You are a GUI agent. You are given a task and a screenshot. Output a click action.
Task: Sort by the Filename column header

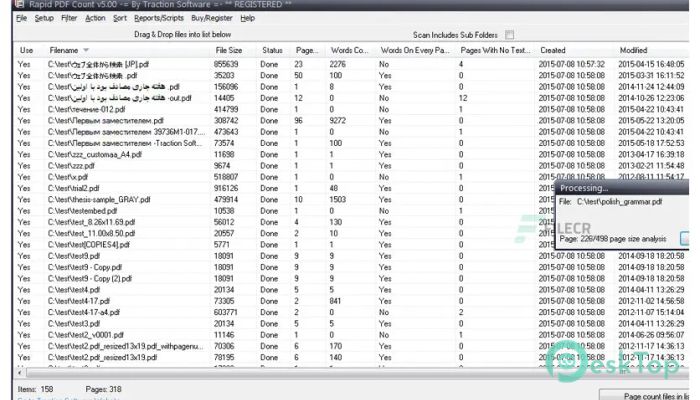[63, 50]
